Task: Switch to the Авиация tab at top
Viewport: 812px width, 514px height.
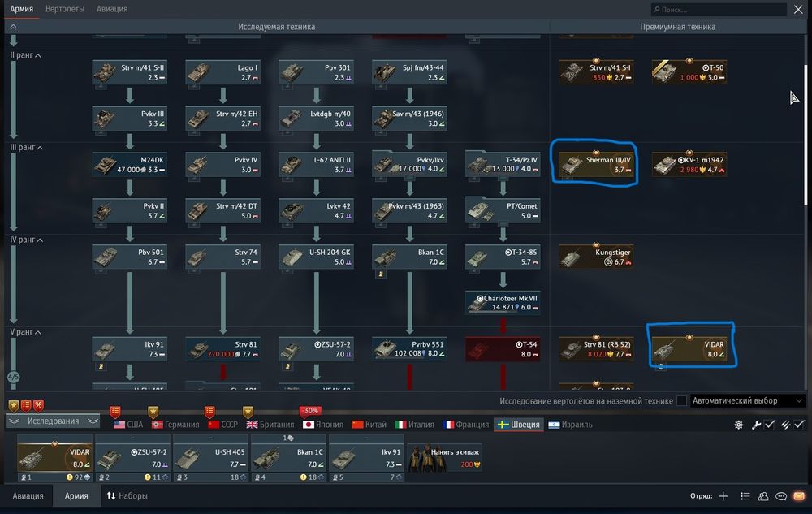Action: tap(112, 9)
